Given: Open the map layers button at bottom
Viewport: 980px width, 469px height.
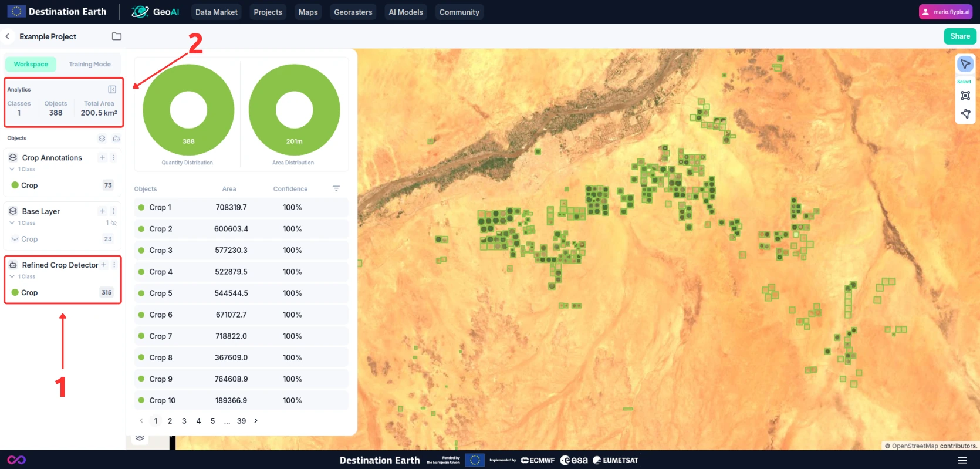Looking at the screenshot, I should [x=140, y=438].
